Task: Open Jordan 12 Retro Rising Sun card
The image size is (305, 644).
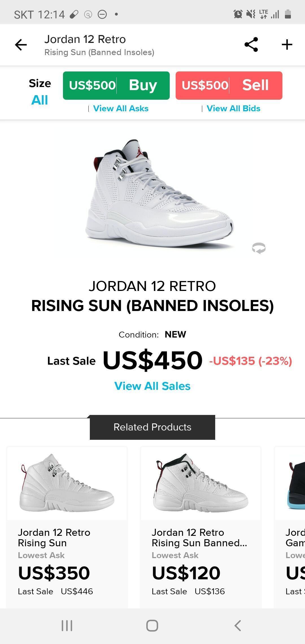Action: (x=67, y=525)
